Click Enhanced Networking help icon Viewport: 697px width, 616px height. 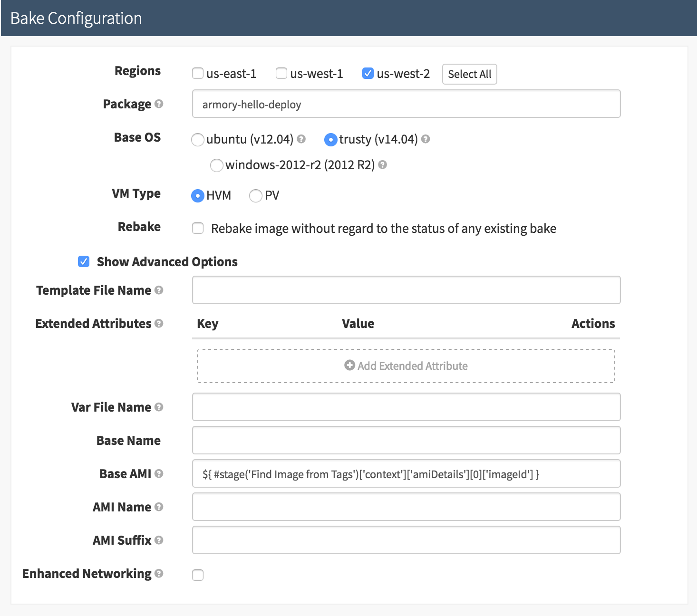[x=159, y=573]
